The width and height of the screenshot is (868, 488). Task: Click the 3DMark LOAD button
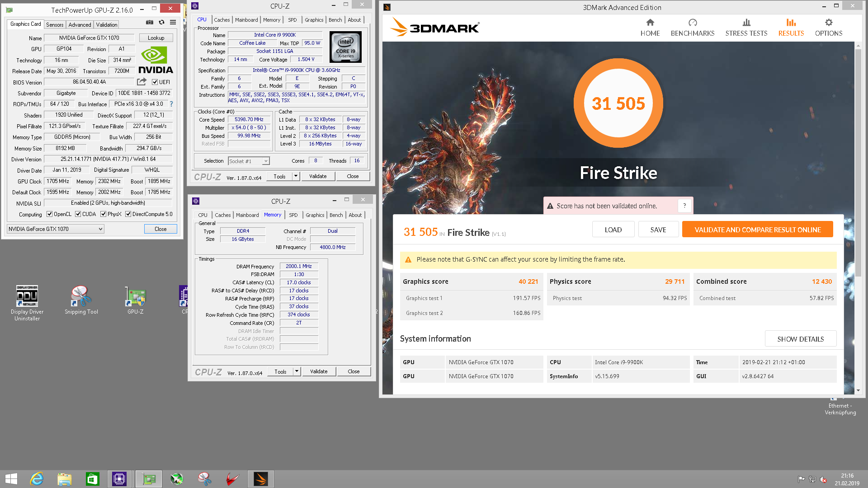(x=613, y=230)
